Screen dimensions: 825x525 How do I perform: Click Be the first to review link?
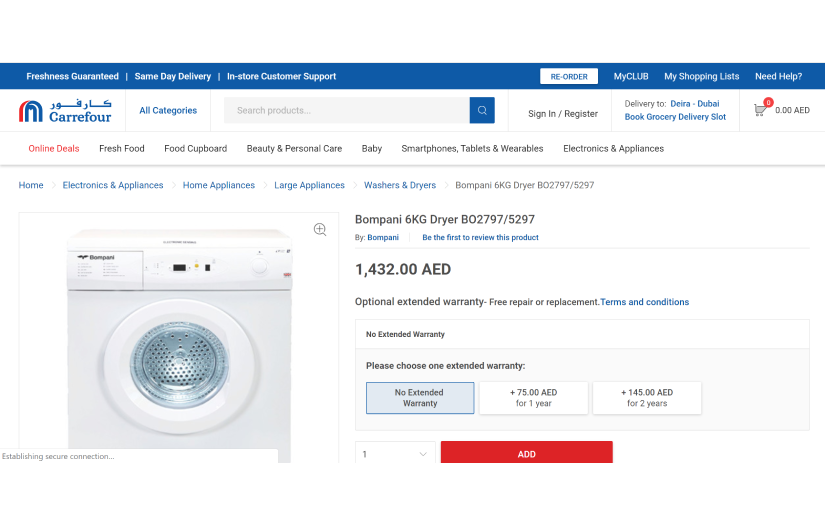(480, 237)
